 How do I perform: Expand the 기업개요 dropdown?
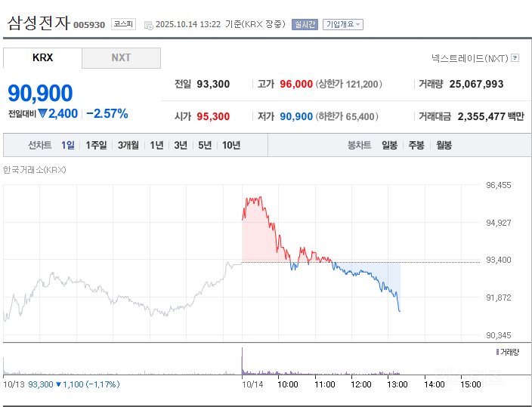[x=342, y=24]
